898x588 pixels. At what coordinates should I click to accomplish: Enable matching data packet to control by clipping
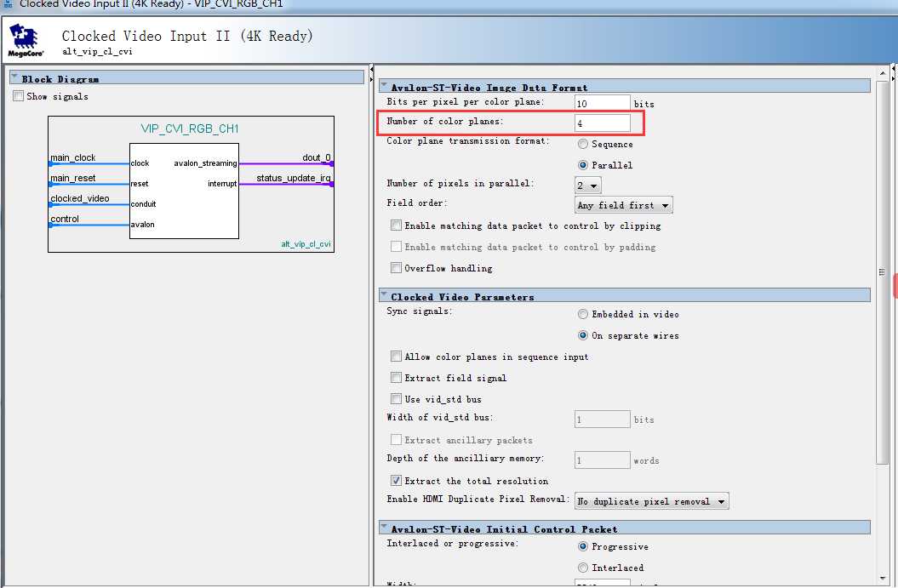pos(396,225)
